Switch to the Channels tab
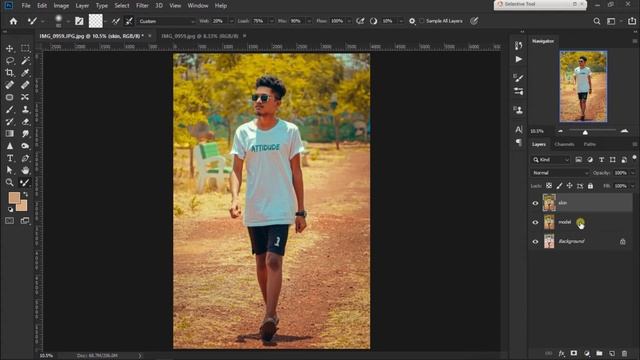The height and width of the screenshot is (360, 640). [x=564, y=144]
